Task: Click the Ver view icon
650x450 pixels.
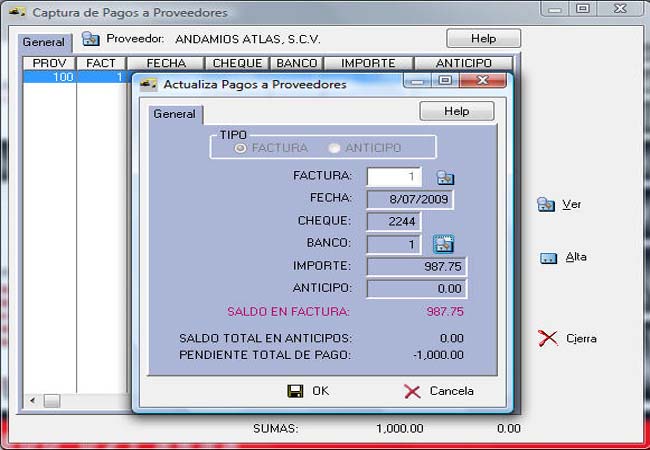Action: tap(546, 204)
